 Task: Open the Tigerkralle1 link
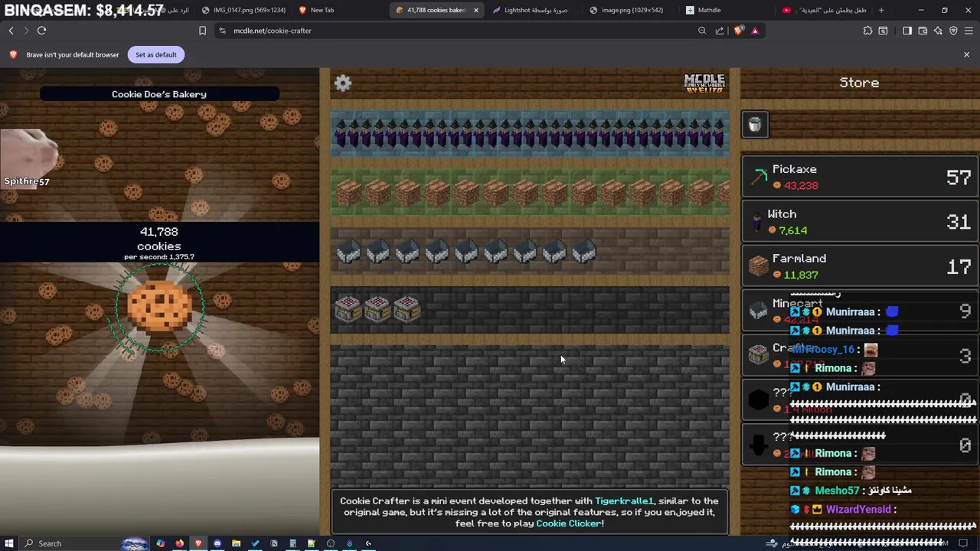(x=625, y=500)
